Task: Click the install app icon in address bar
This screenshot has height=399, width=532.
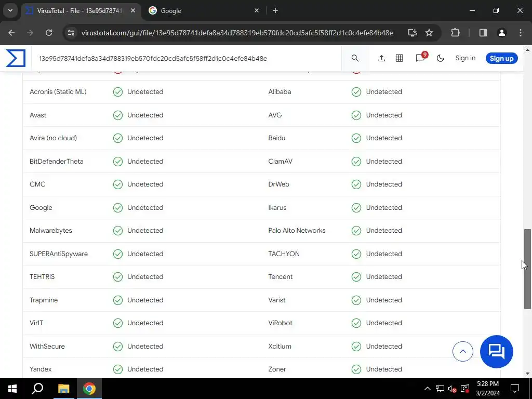Action: 412,33
